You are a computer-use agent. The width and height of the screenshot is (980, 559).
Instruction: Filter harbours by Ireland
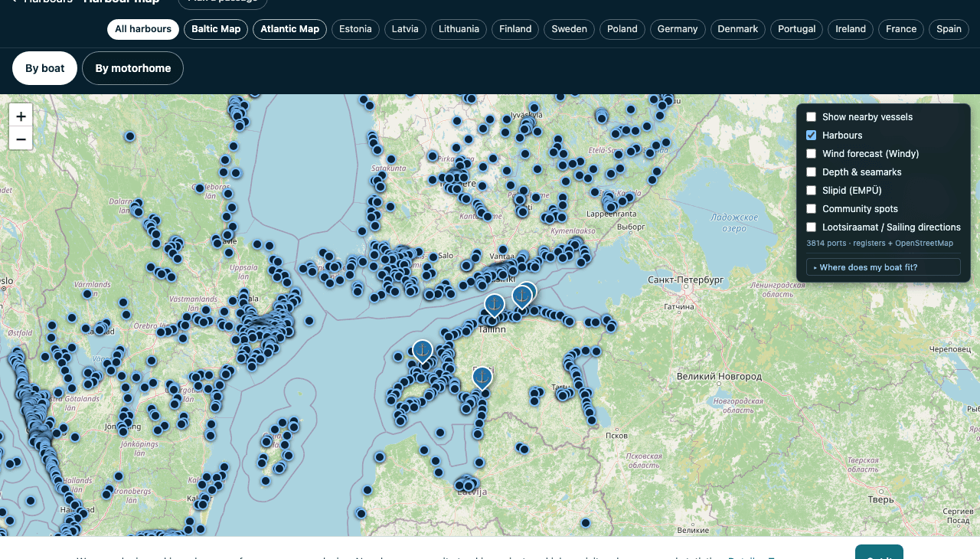851,29
